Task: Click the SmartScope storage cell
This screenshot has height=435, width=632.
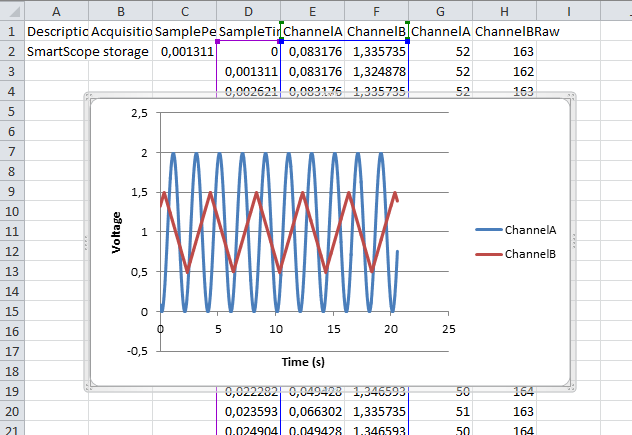Action: (x=88, y=52)
